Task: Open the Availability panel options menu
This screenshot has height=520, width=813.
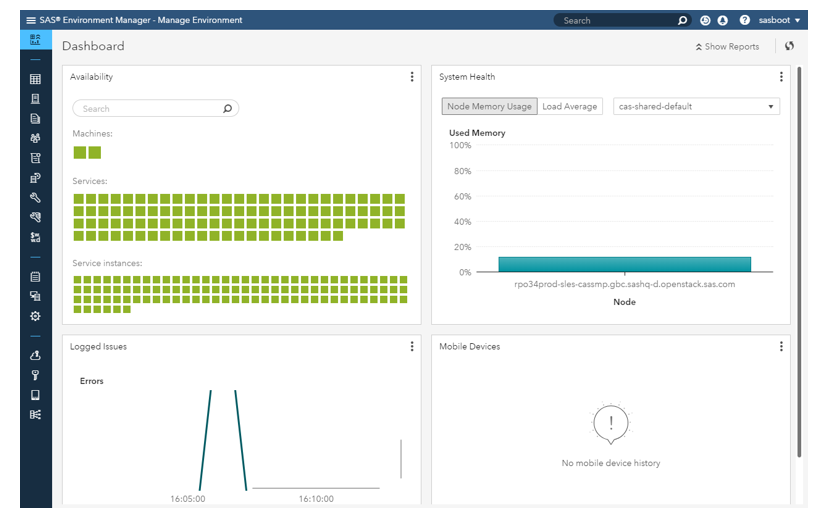Action: click(412, 77)
